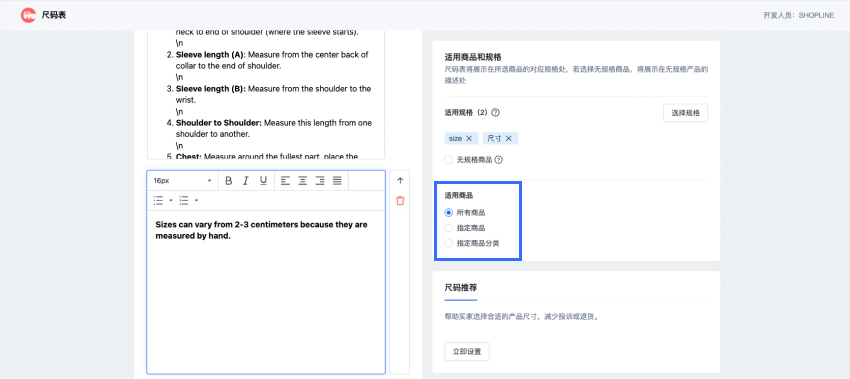Center align text in editor

click(302, 181)
